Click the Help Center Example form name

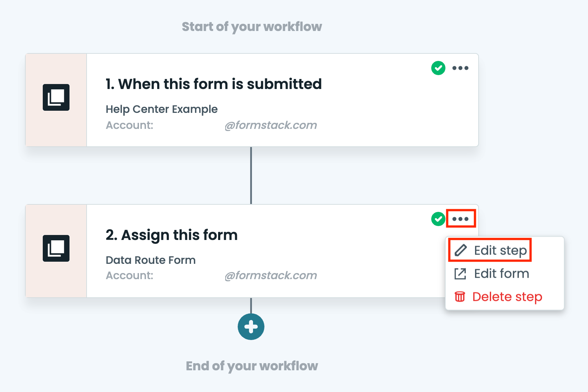click(x=161, y=109)
